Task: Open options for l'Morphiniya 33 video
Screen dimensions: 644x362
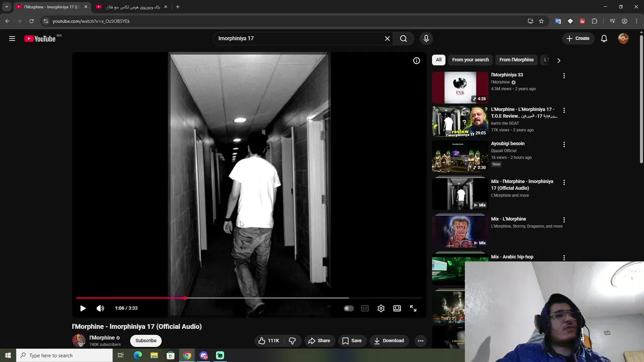Action: tap(564, 76)
